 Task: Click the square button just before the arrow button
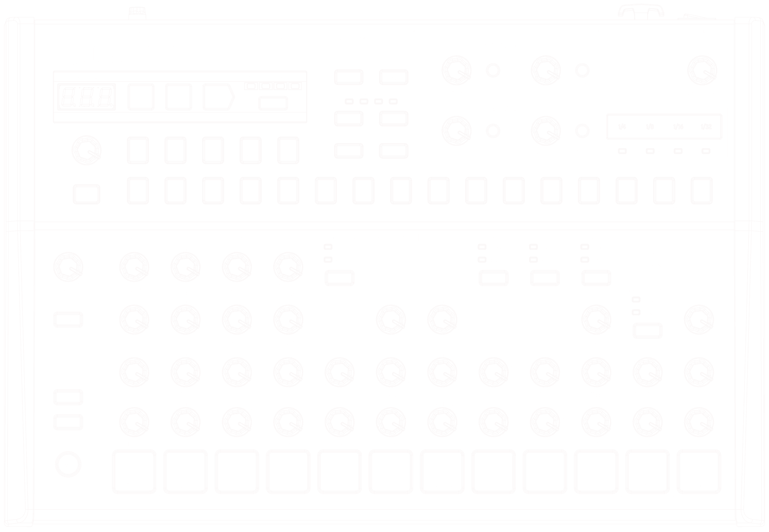click(179, 97)
